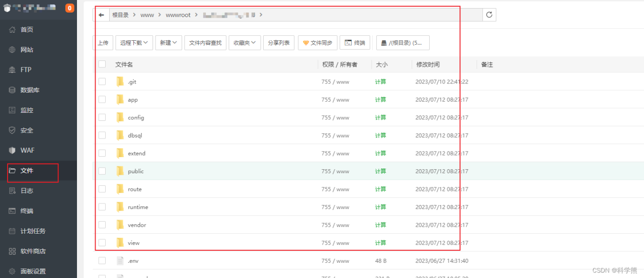Select 面板设置 in sidebar menu
This screenshot has height=278, width=644.
(x=33, y=271)
